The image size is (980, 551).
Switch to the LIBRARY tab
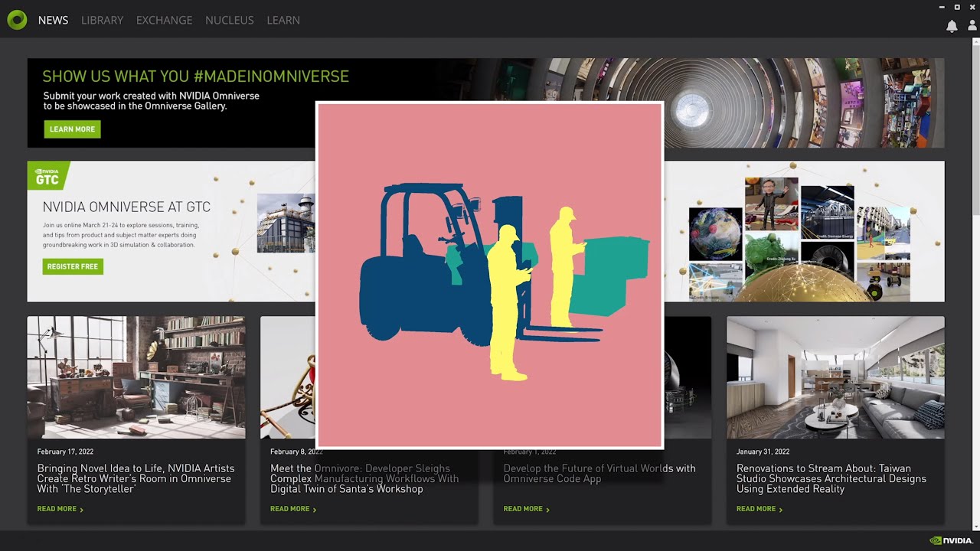(x=102, y=20)
